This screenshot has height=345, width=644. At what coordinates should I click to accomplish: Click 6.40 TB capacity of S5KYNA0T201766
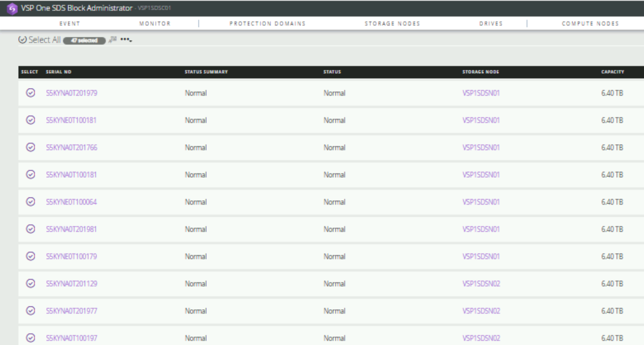(x=612, y=147)
